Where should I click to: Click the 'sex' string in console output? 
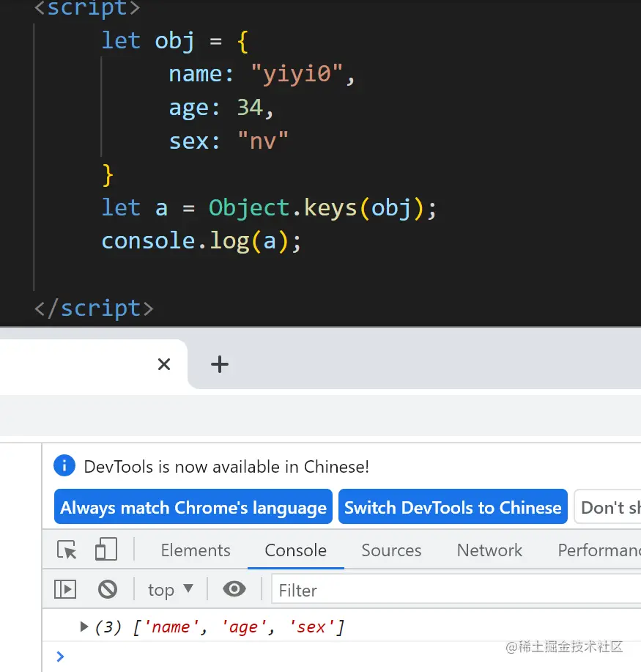tap(311, 627)
